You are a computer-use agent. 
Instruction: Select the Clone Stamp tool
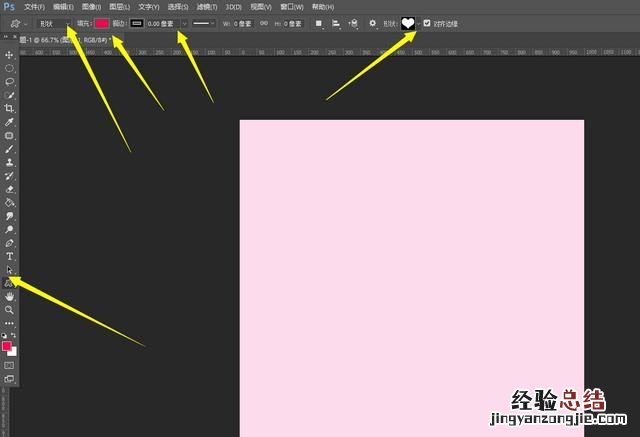click(x=10, y=161)
